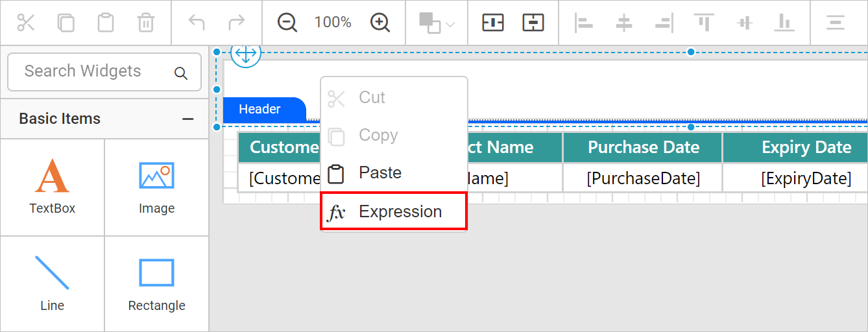Align selected items to the right
This screenshot has height=332, width=868.
coord(664,23)
